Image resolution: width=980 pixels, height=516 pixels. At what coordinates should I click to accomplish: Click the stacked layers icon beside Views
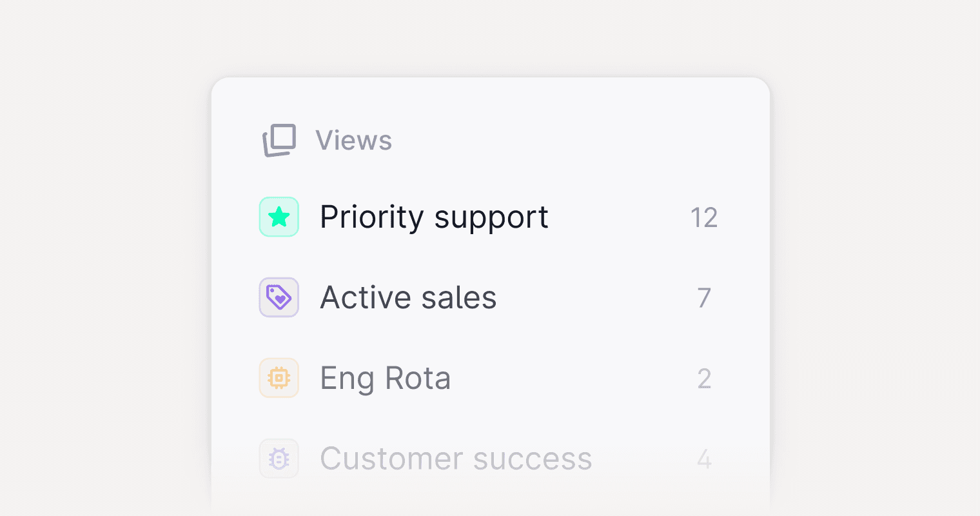(279, 140)
